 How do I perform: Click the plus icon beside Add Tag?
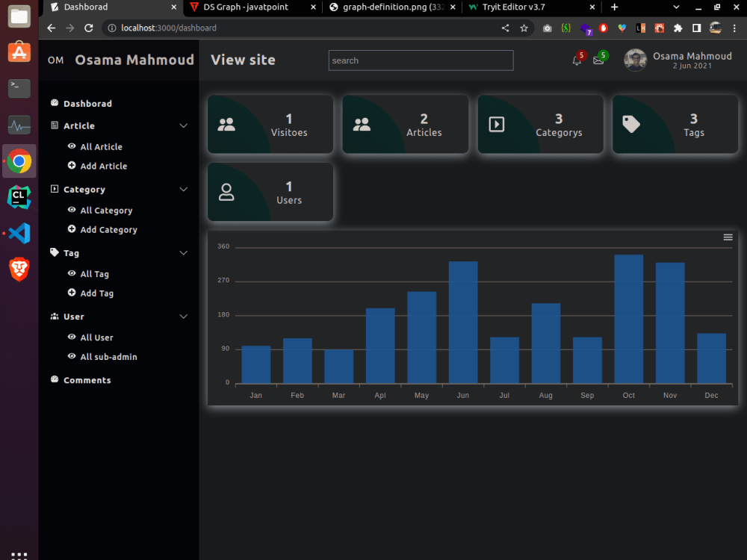tap(72, 293)
